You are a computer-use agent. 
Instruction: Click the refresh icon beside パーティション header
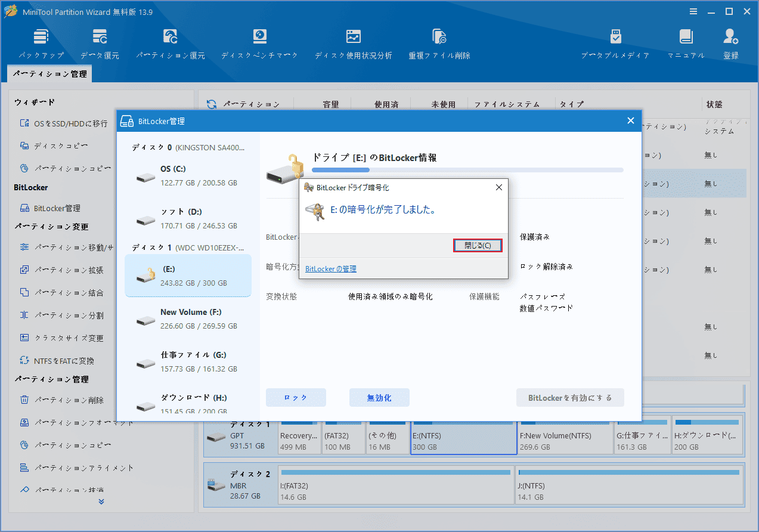212,104
